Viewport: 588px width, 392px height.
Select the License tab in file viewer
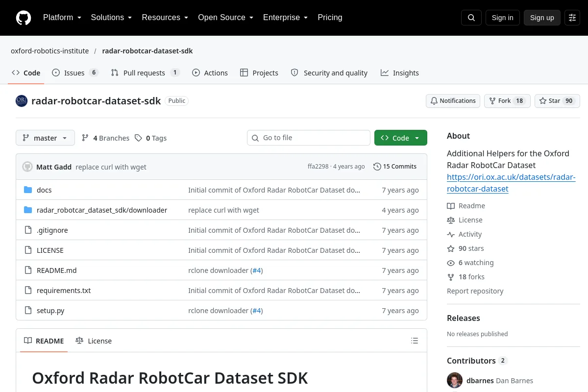click(x=94, y=341)
